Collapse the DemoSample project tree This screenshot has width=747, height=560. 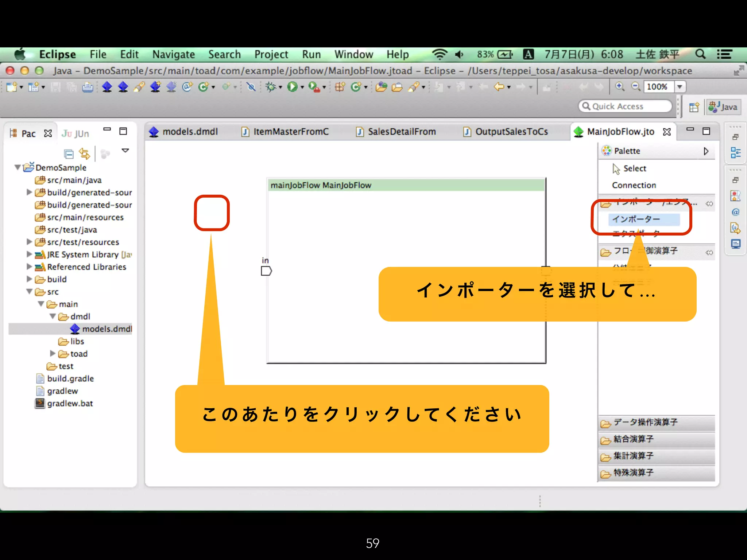click(17, 168)
